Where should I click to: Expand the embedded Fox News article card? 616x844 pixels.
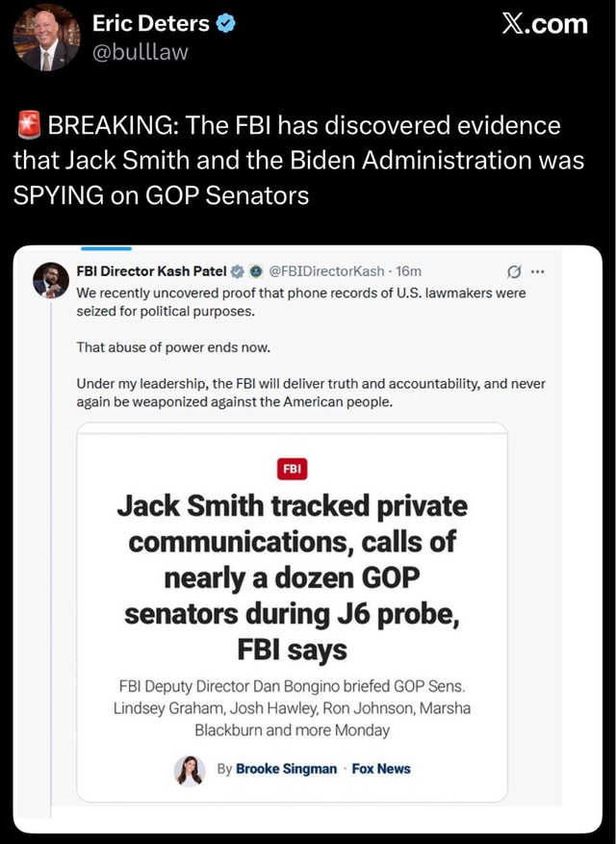click(292, 616)
